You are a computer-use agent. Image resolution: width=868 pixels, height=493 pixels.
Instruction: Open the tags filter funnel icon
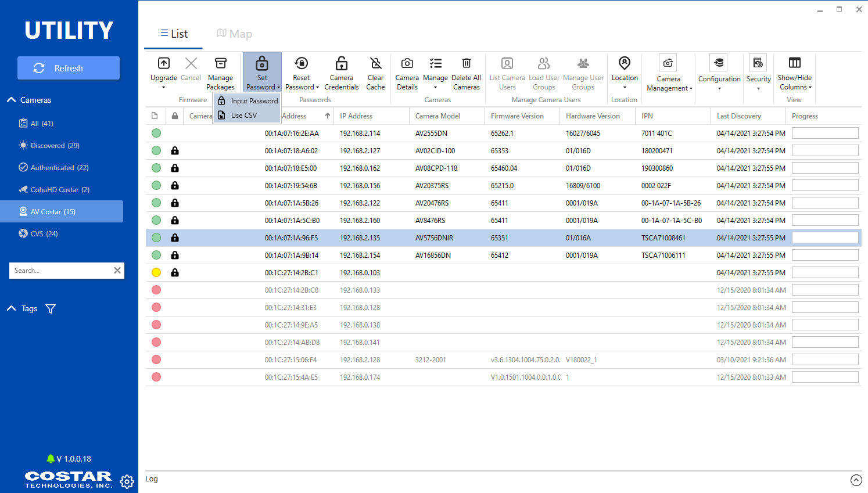point(51,309)
